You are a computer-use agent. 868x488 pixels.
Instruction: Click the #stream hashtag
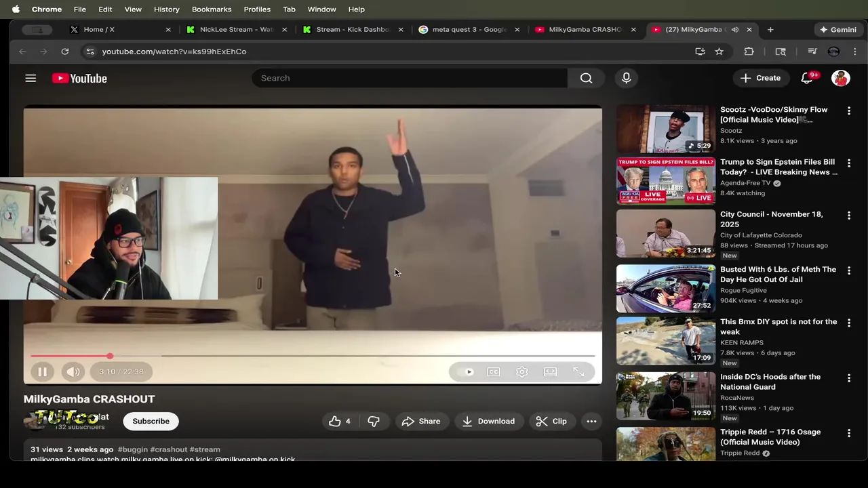[205, 449]
